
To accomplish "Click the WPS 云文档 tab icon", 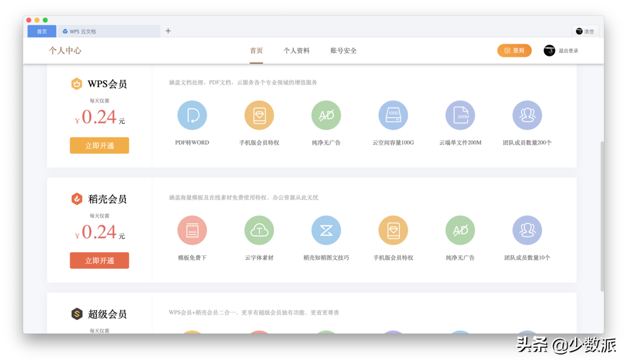I will (65, 31).
